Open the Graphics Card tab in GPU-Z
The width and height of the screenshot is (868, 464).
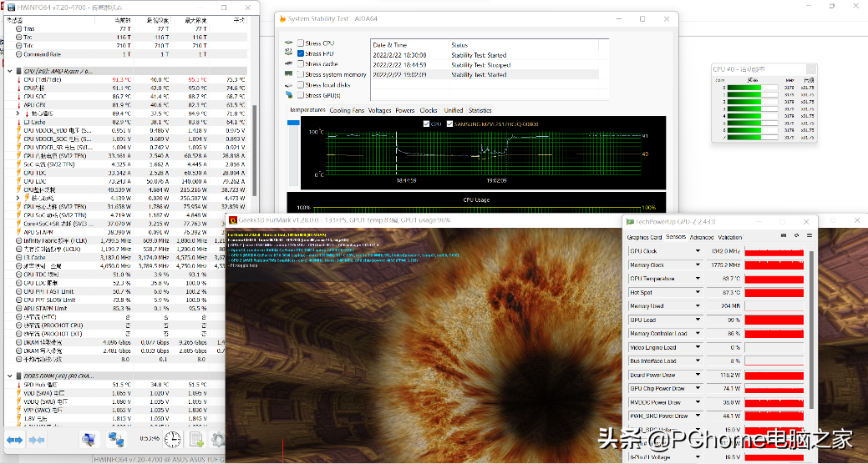(x=644, y=237)
